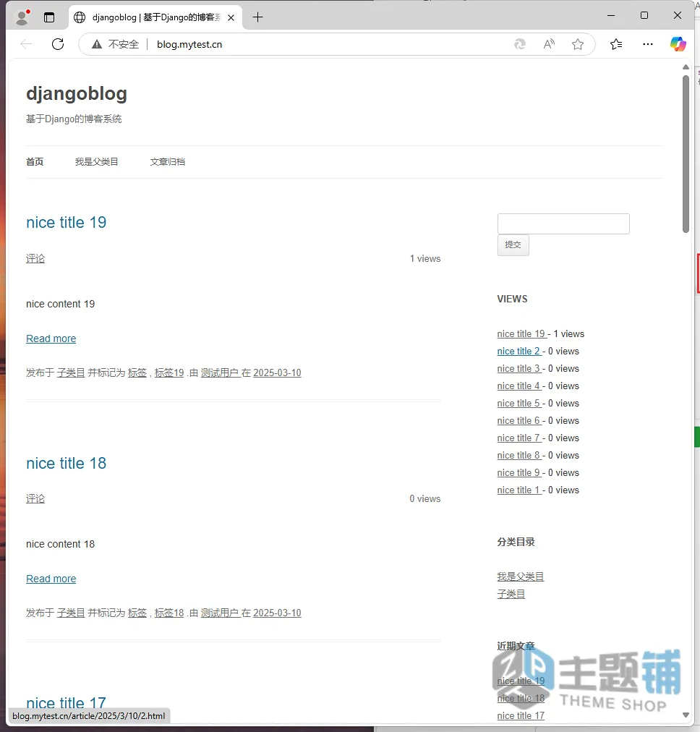Open nice title 3 in VIEWS list
The height and width of the screenshot is (732, 700).
pos(518,368)
